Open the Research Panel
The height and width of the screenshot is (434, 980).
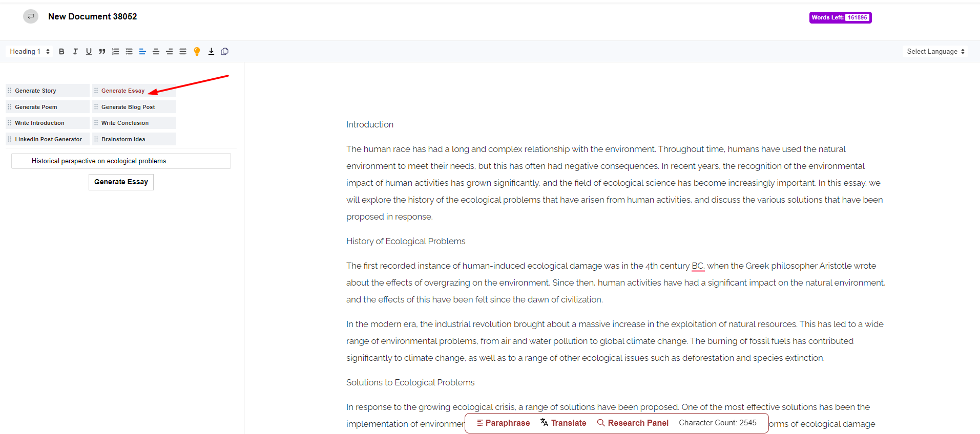[x=633, y=423]
